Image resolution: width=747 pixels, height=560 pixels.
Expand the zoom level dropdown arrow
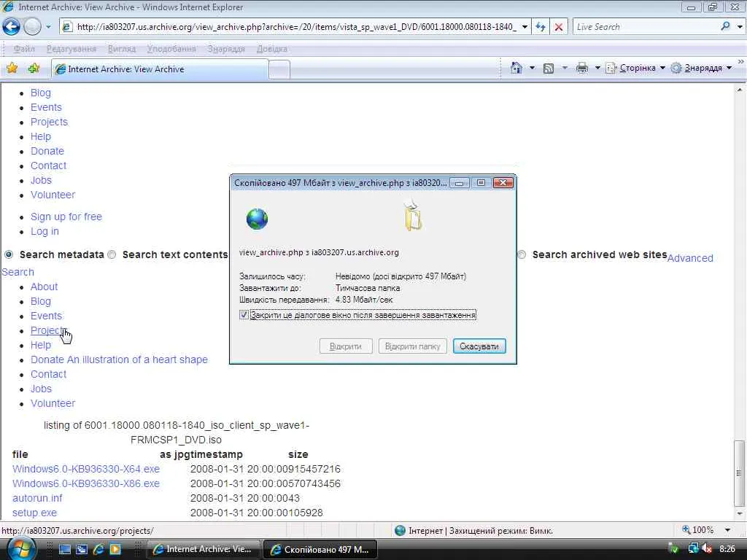[727, 530]
